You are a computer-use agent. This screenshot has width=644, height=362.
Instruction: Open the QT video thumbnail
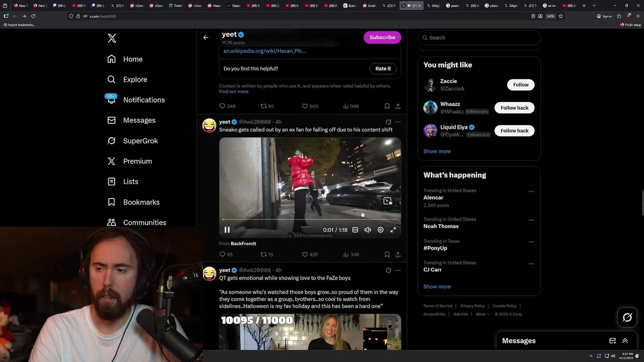coord(310,332)
